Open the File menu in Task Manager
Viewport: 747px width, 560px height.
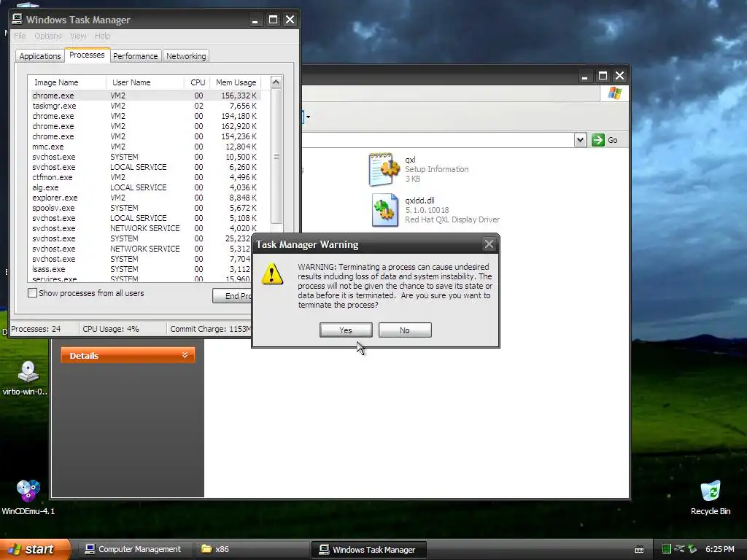pos(20,36)
